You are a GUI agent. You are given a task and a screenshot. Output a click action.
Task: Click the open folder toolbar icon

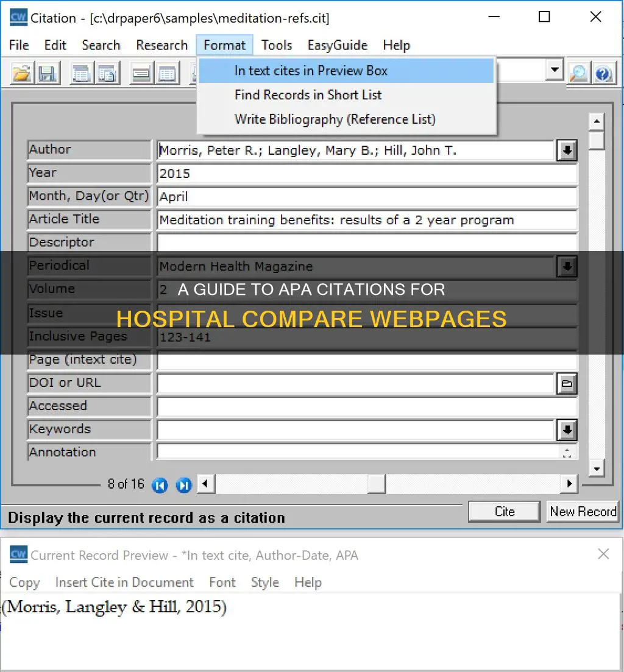tap(21, 74)
